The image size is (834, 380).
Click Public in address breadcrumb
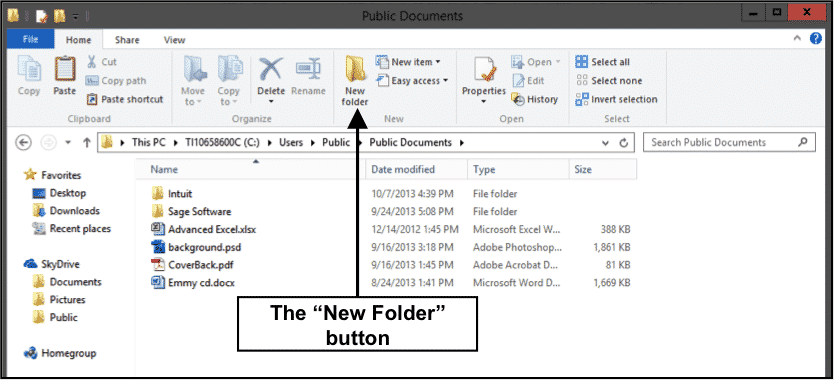tap(336, 143)
